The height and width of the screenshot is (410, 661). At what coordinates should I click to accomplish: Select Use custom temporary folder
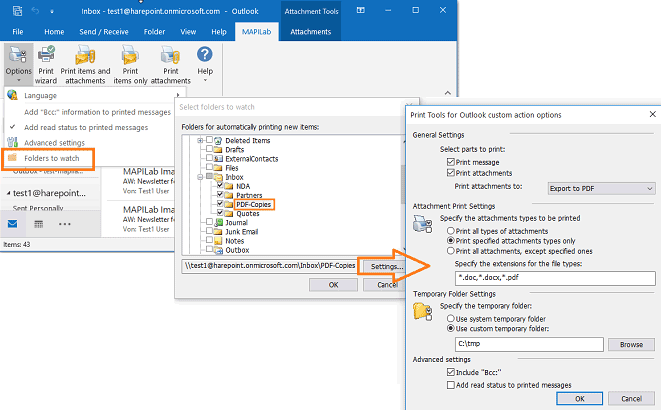pyautogui.click(x=451, y=328)
